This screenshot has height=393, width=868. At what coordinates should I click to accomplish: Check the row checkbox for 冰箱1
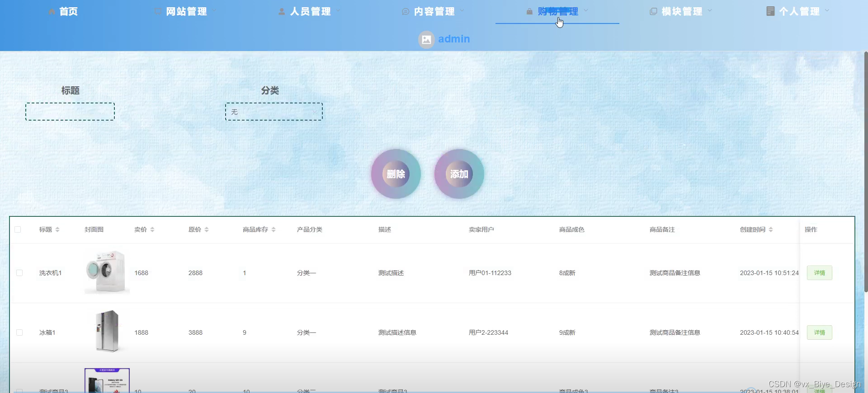click(19, 332)
